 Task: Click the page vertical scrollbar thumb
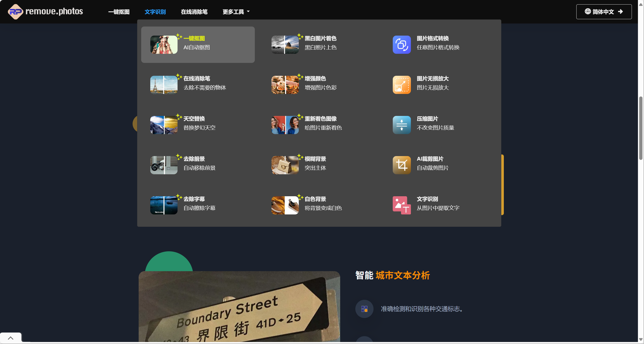coord(641,128)
